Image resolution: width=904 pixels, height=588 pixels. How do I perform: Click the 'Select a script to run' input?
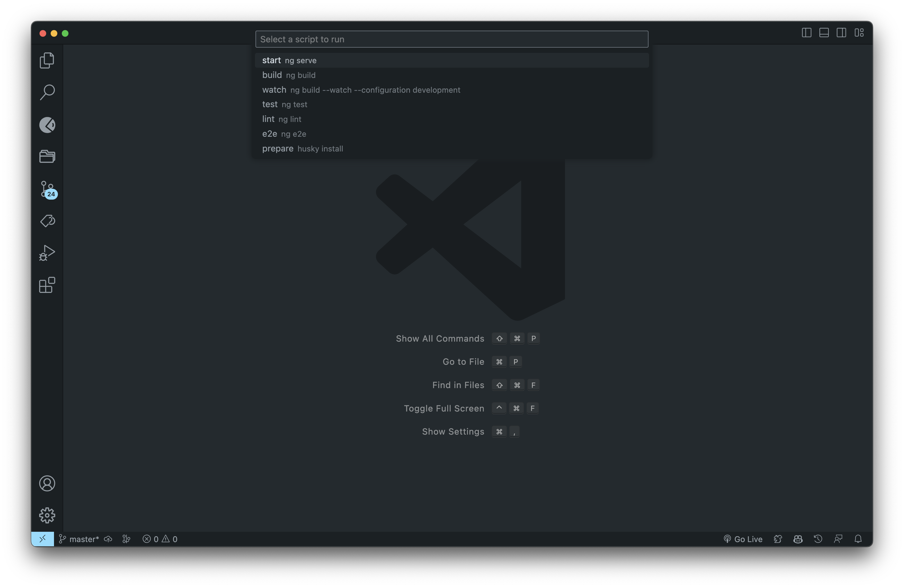coord(451,39)
